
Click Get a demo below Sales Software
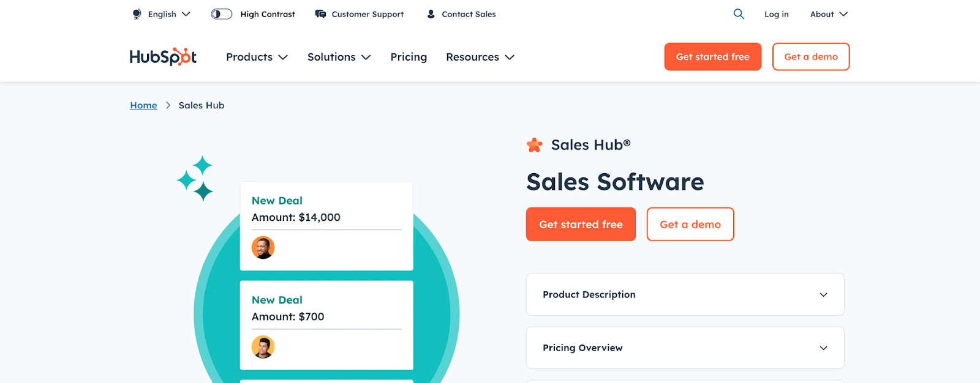pyautogui.click(x=690, y=225)
